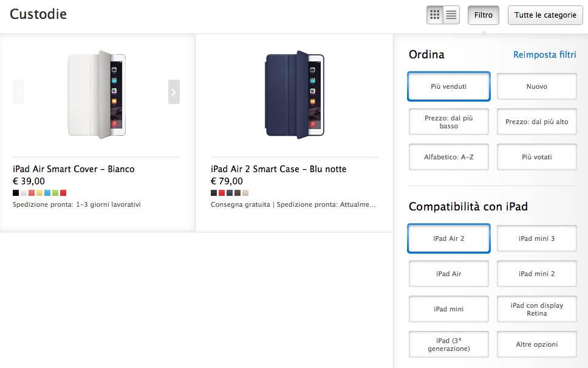Select the light blue Smart Cover swatch
The width and height of the screenshot is (588, 368).
(x=47, y=193)
